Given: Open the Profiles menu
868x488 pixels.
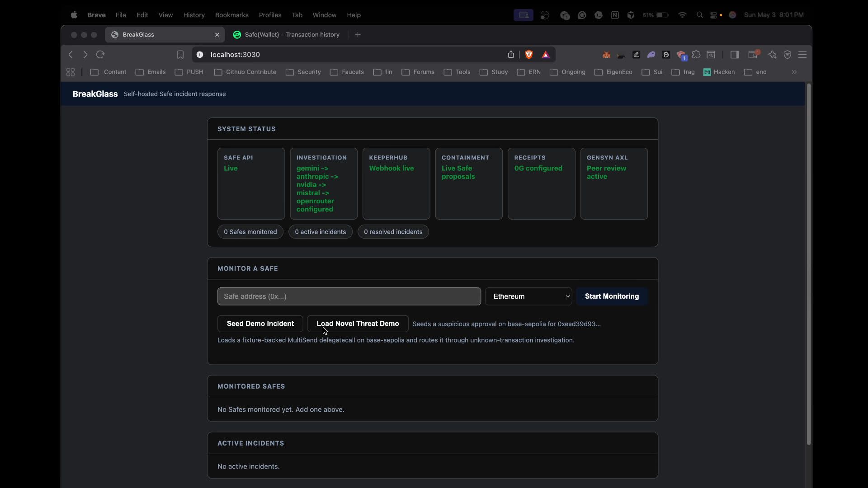Looking at the screenshot, I should coord(270,15).
